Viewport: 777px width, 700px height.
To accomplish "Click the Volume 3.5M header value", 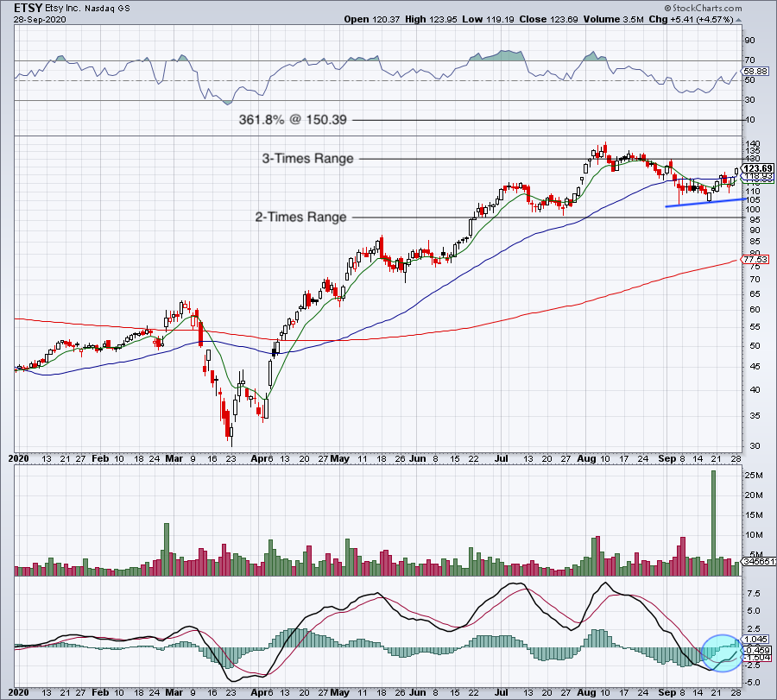I will (x=614, y=19).
